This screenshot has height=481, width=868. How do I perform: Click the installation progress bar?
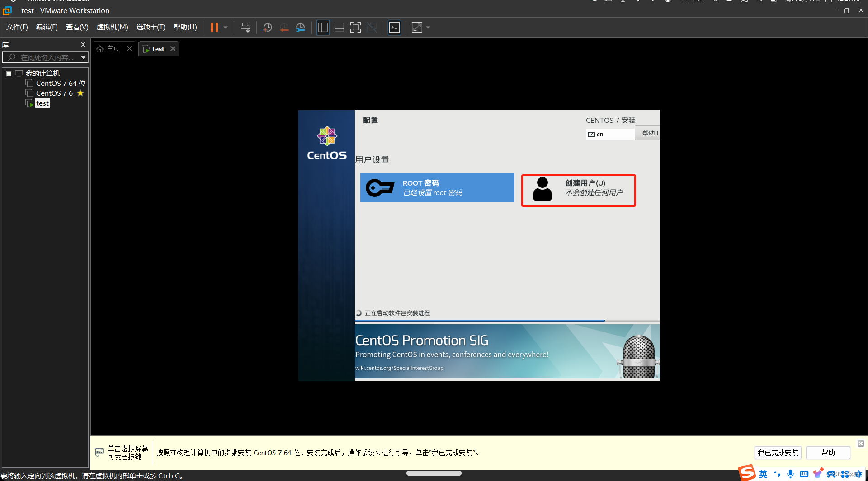click(x=507, y=321)
